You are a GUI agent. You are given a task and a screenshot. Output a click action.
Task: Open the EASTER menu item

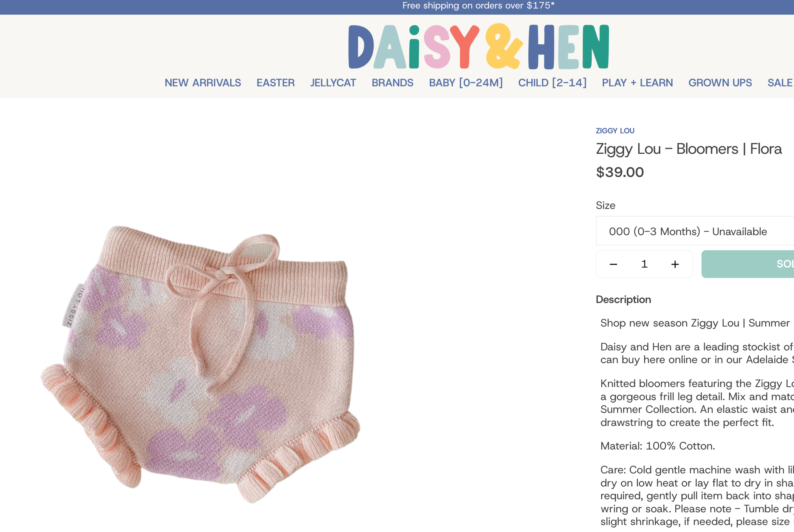tap(276, 83)
